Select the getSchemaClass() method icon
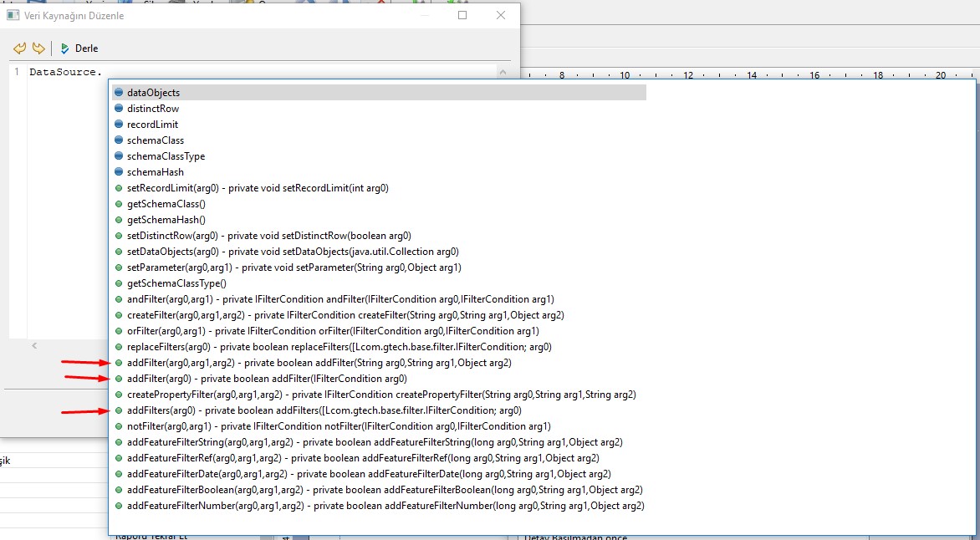 coord(119,204)
